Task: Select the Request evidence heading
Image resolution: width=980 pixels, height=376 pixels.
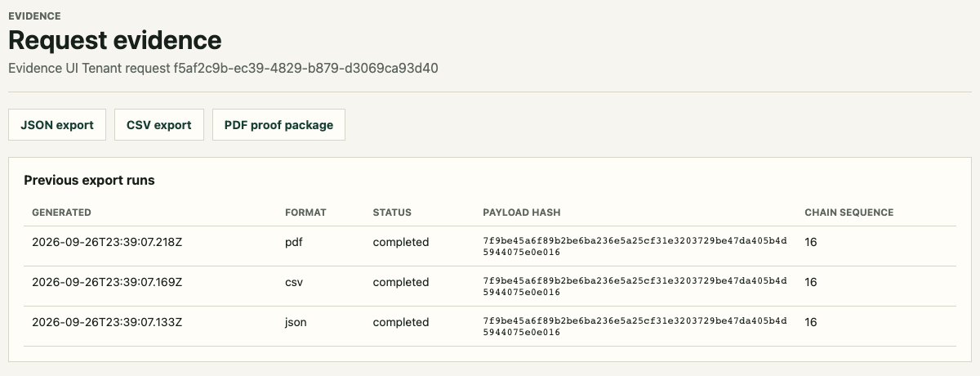Action: 115,40
